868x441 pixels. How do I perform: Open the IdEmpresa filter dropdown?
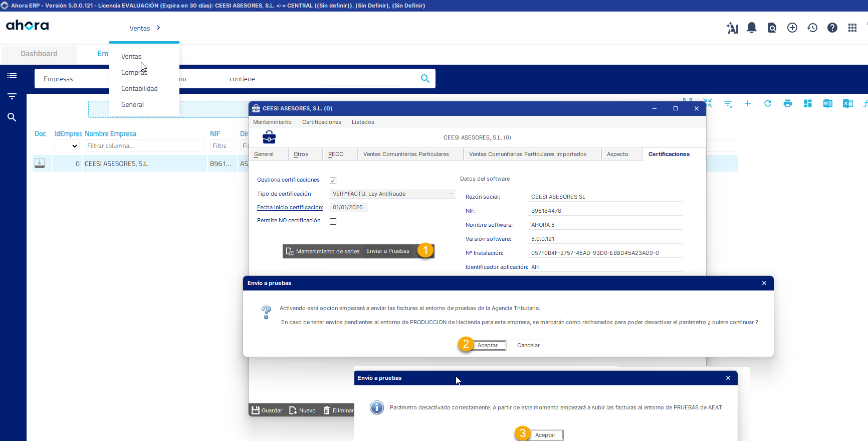click(x=67, y=146)
